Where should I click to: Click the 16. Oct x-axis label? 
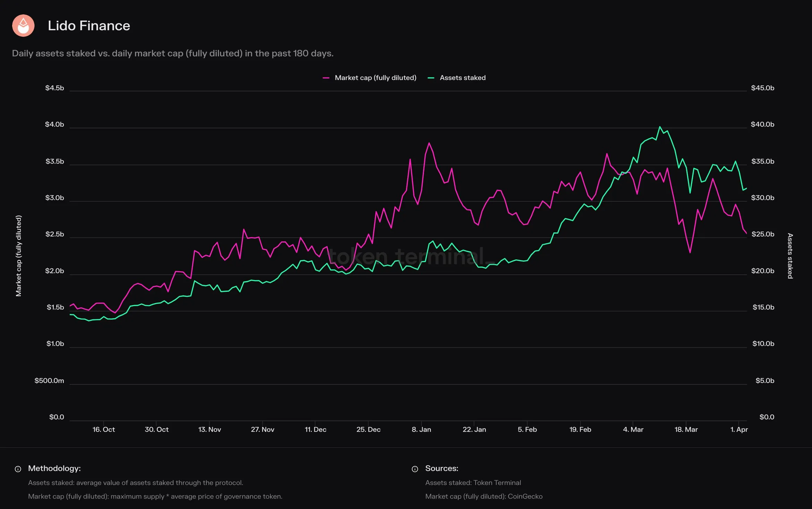(103, 429)
